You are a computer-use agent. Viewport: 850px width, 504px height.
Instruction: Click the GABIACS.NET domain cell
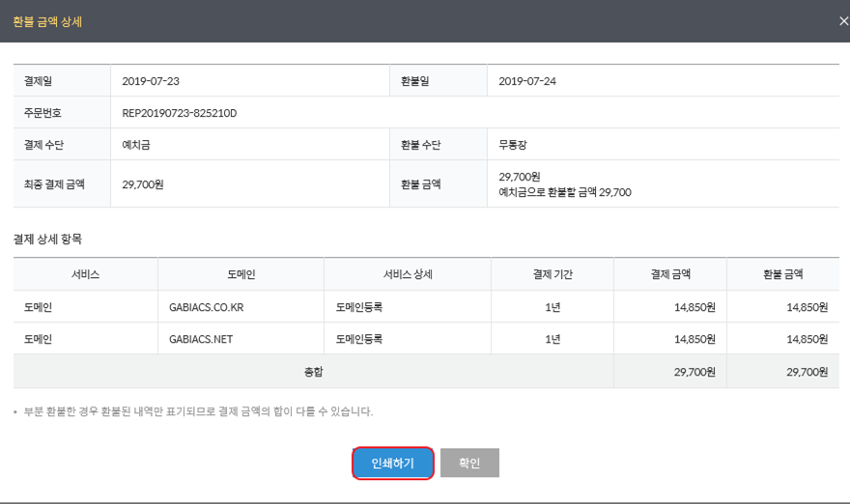point(241,339)
